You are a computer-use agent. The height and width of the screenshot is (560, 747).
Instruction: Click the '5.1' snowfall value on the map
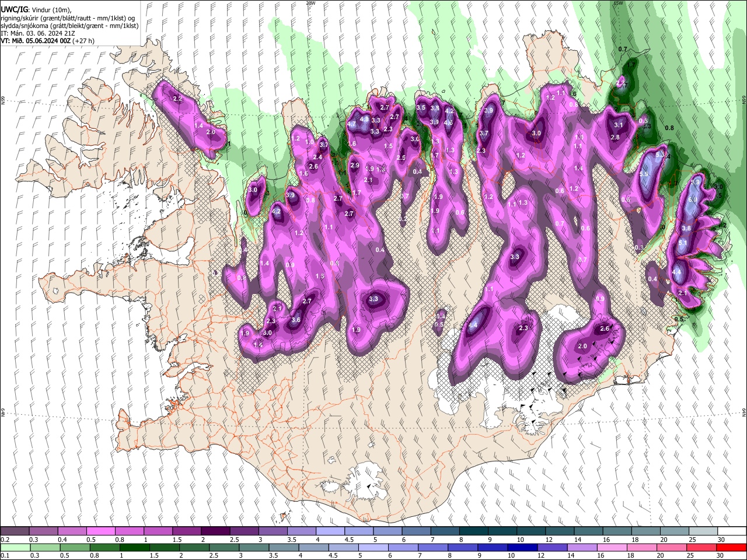pyautogui.click(x=682, y=242)
